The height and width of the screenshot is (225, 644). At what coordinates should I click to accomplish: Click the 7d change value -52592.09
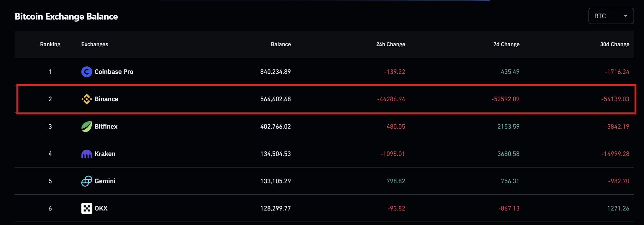click(506, 99)
